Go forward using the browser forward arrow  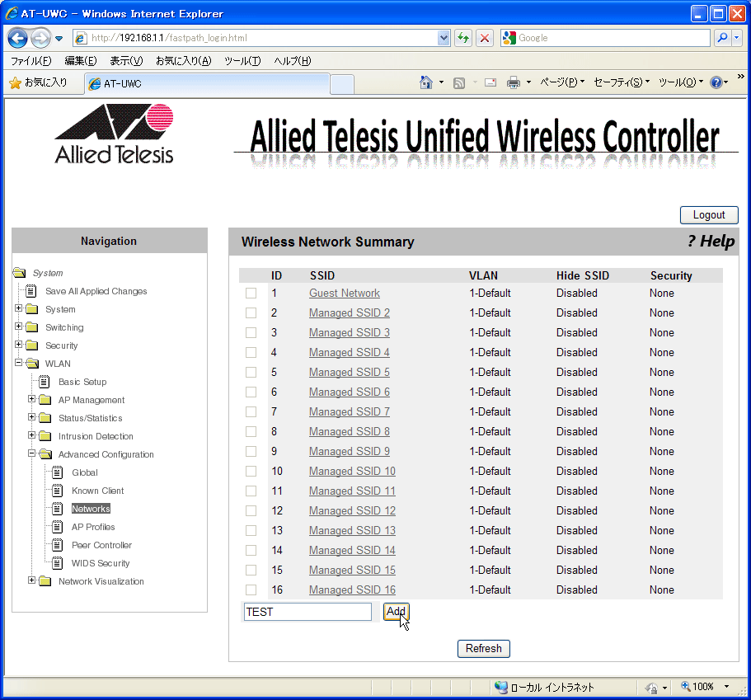(x=40, y=38)
